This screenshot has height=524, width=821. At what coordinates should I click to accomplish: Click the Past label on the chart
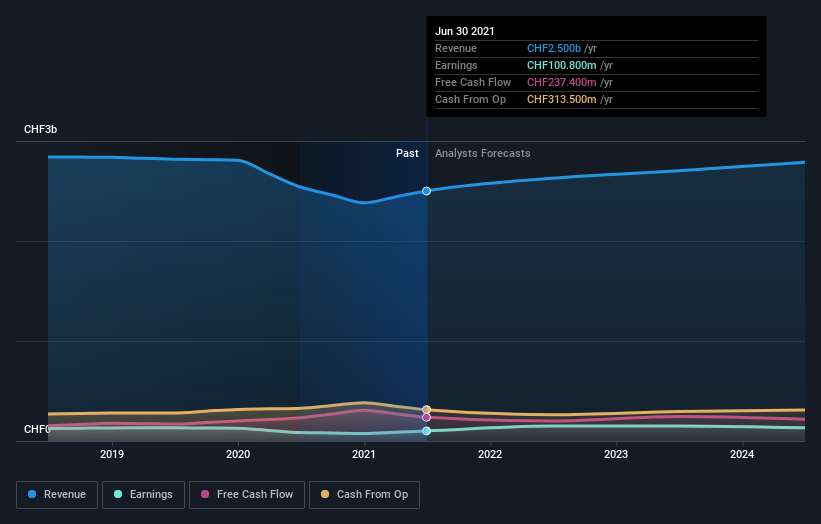(407, 153)
